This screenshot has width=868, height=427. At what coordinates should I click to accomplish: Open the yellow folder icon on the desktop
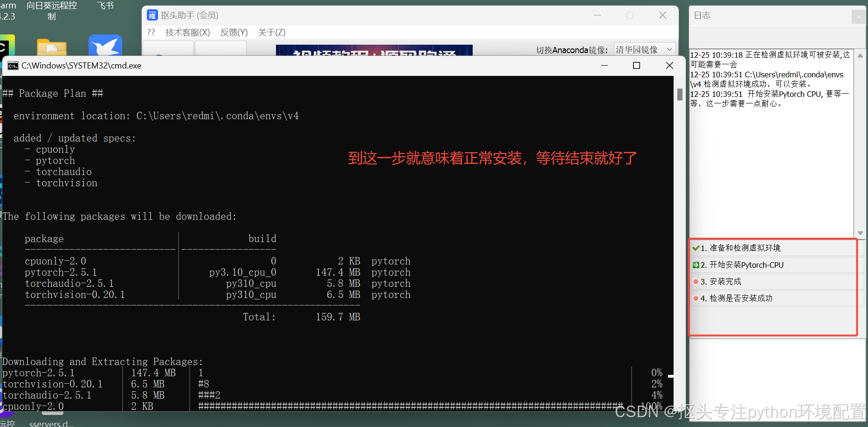(51, 47)
